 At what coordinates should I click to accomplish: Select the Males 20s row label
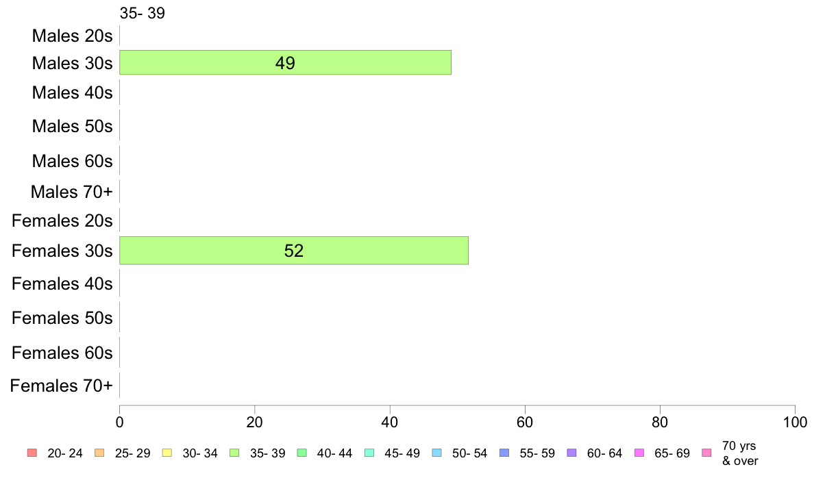[72, 36]
